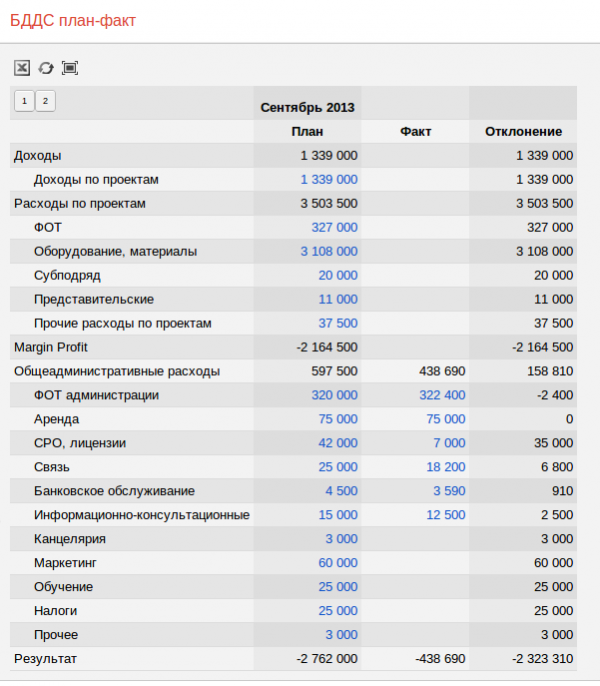Click the 20 000 plan for Субподряд
Image resolution: width=600 pixels, height=686 pixels.
pyautogui.click(x=337, y=276)
